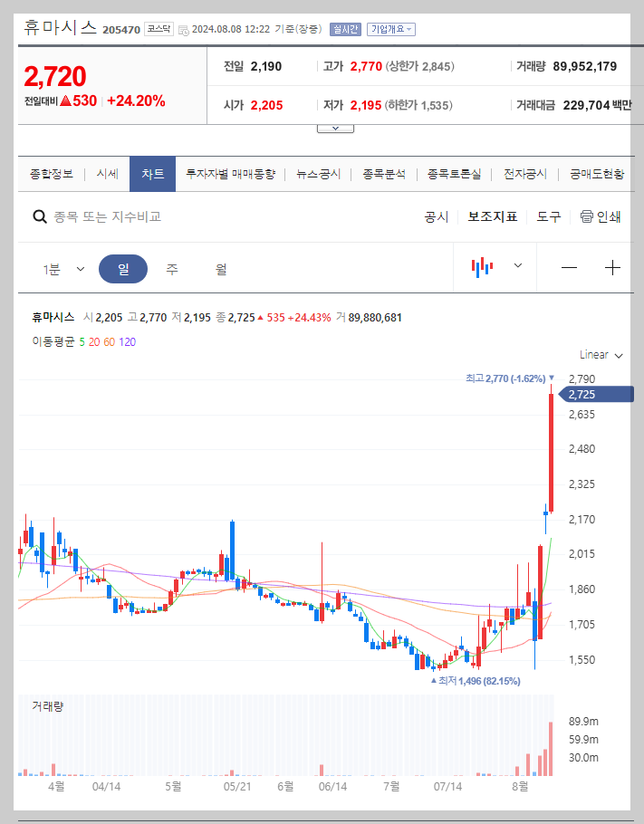The height and width of the screenshot is (824, 644).
Task: Click the magnifying glass search icon
Action: click(40, 217)
